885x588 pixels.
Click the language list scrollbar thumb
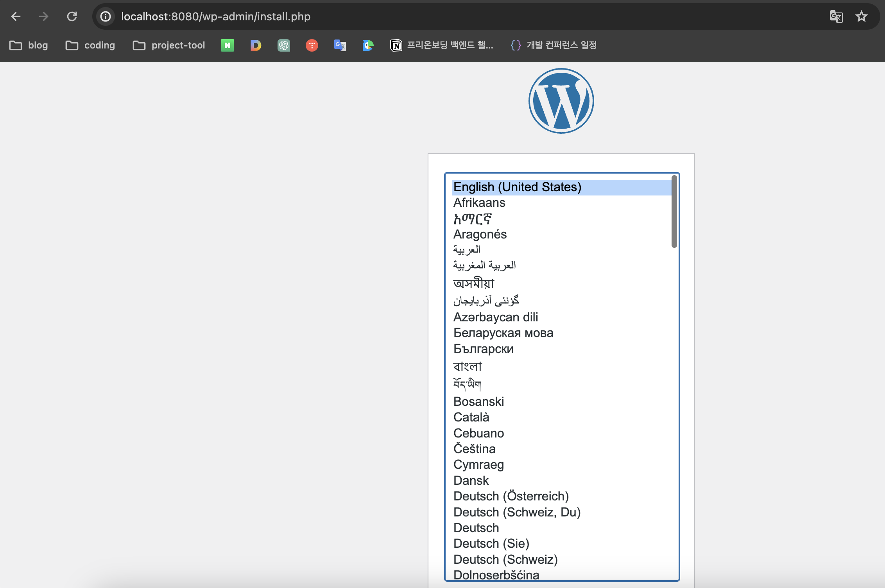(674, 212)
